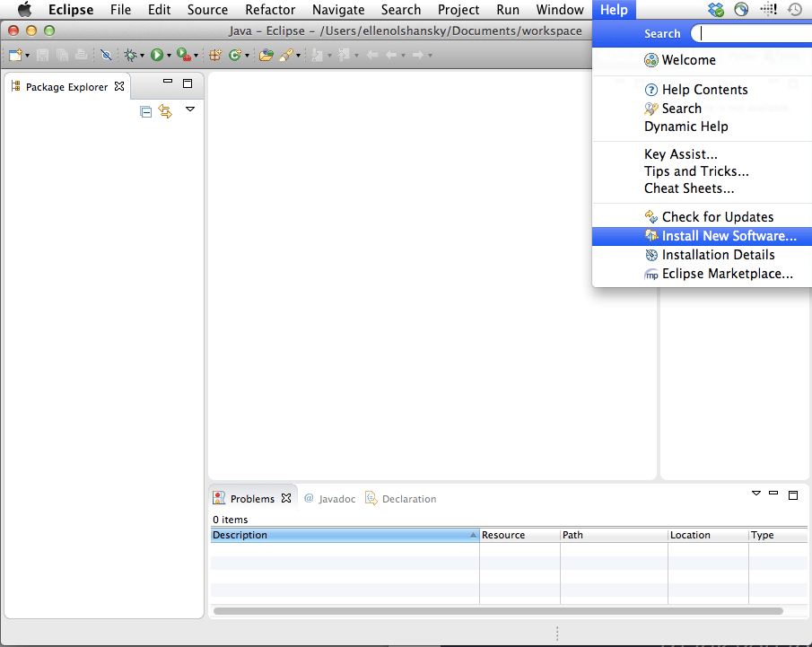
Task: Minimize the Problems view panel
Action: (x=773, y=494)
